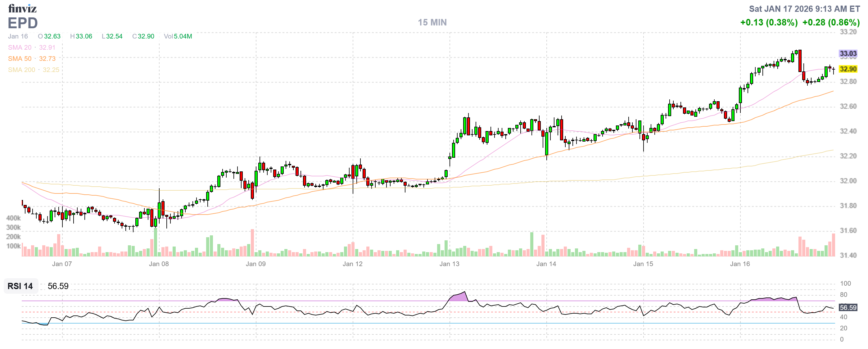Select the SMA 200 indicator label

click(x=21, y=70)
